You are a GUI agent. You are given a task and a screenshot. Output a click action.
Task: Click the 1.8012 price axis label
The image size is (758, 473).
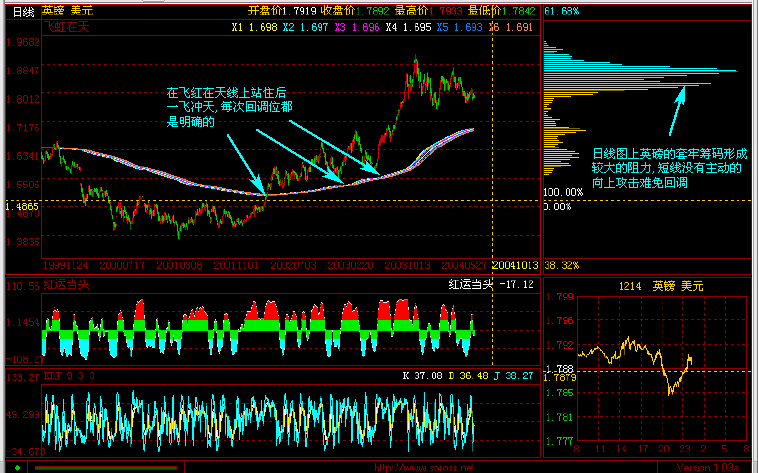[23, 99]
